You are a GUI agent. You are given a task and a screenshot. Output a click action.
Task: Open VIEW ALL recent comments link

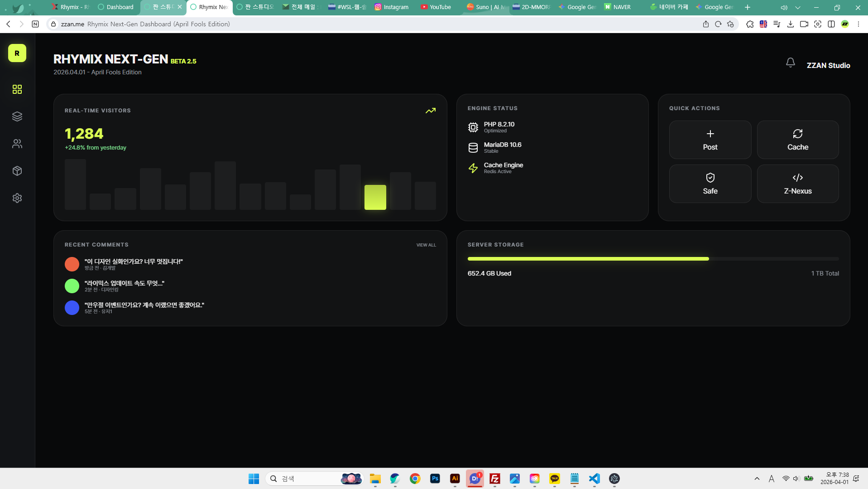click(426, 245)
